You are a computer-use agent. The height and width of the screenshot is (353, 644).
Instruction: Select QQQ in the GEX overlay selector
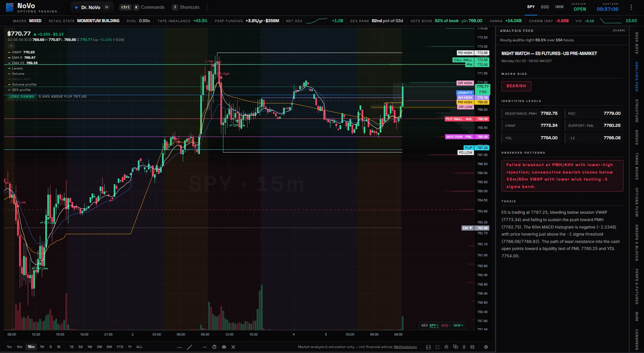tap(445, 325)
